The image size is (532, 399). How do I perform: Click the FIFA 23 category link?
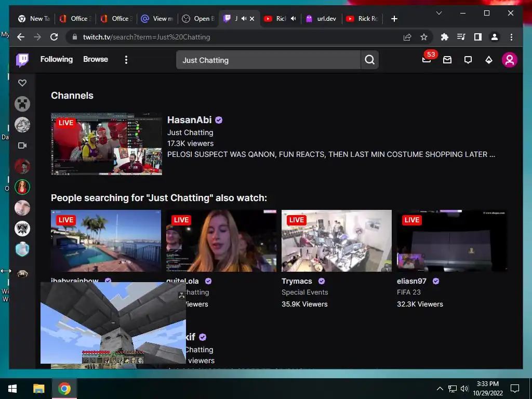pos(408,292)
